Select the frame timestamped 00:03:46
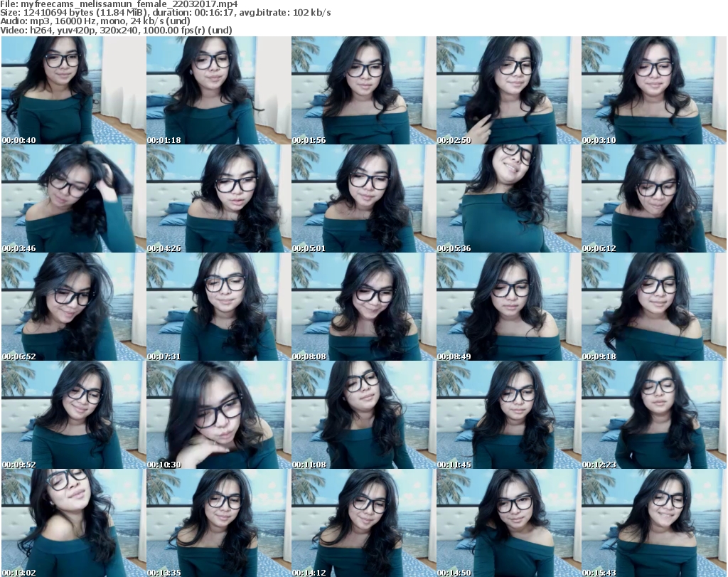This screenshot has height=577, width=728. (x=74, y=198)
